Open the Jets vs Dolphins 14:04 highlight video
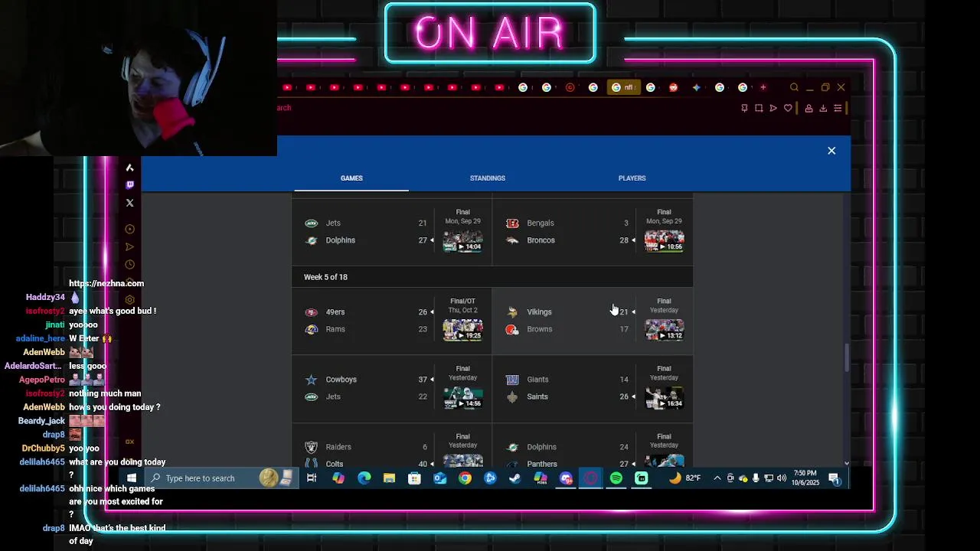980x551 pixels. (x=462, y=241)
